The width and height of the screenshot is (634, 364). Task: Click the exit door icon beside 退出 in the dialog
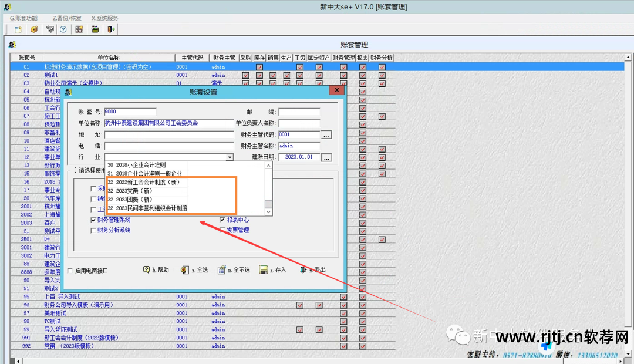click(303, 269)
